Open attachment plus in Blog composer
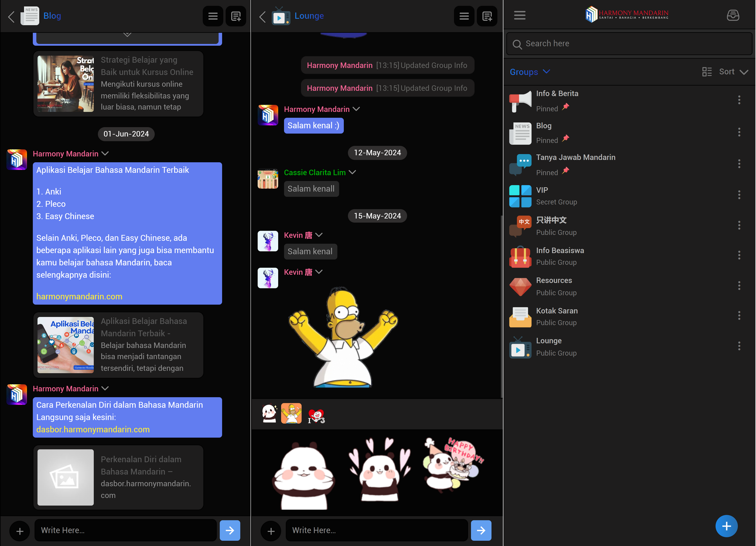 [x=20, y=531]
